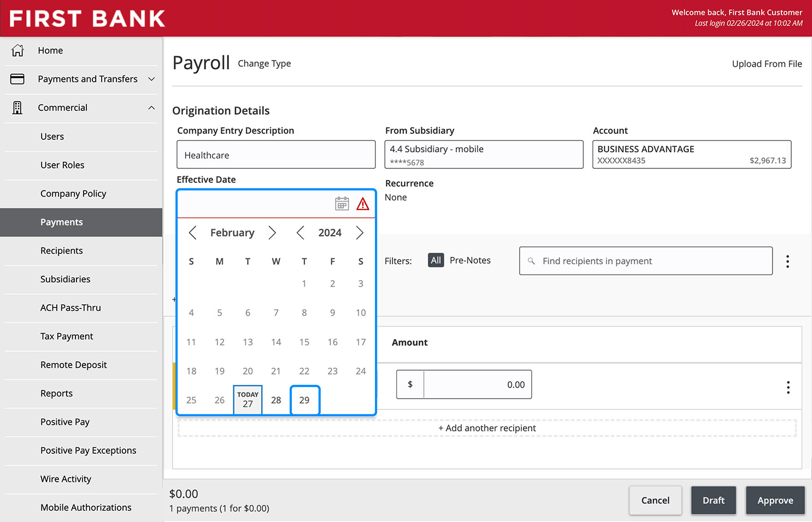Open Positive Pay Exceptions menu item
812x522 pixels.
81,450
